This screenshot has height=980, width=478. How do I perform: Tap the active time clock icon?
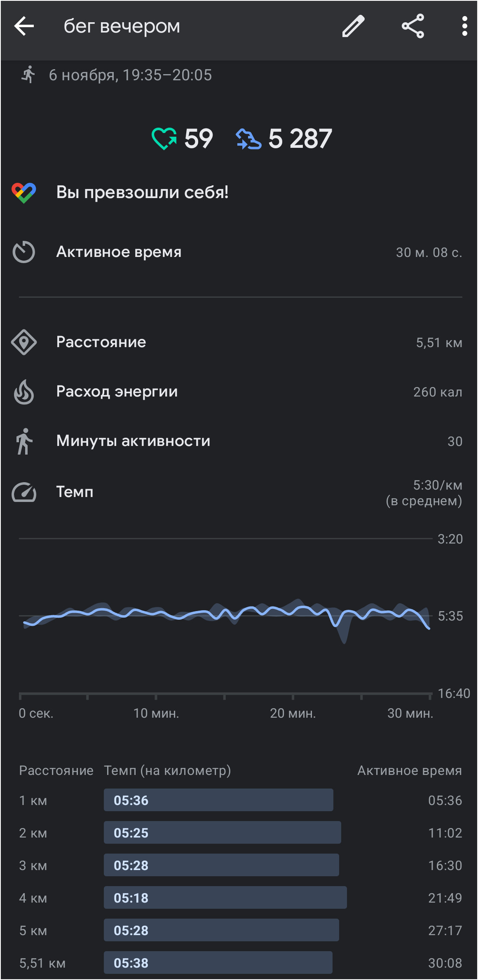click(24, 252)
